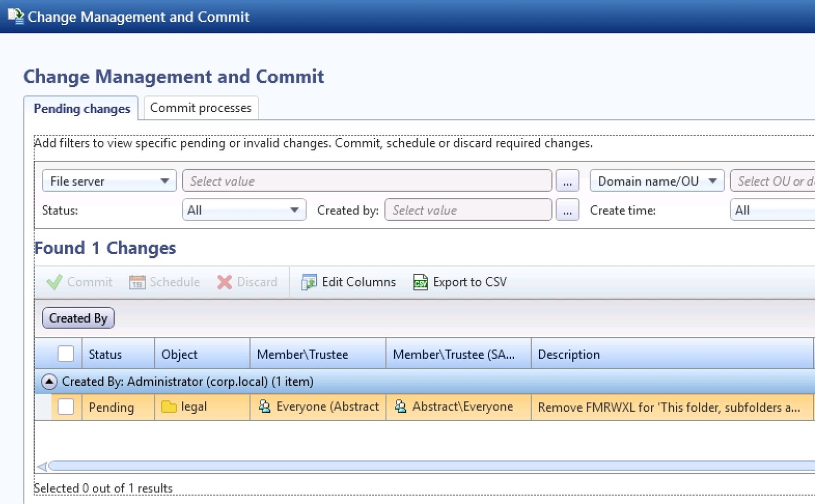
Task: Open Edit Columns via its icon
Action: 308,282
